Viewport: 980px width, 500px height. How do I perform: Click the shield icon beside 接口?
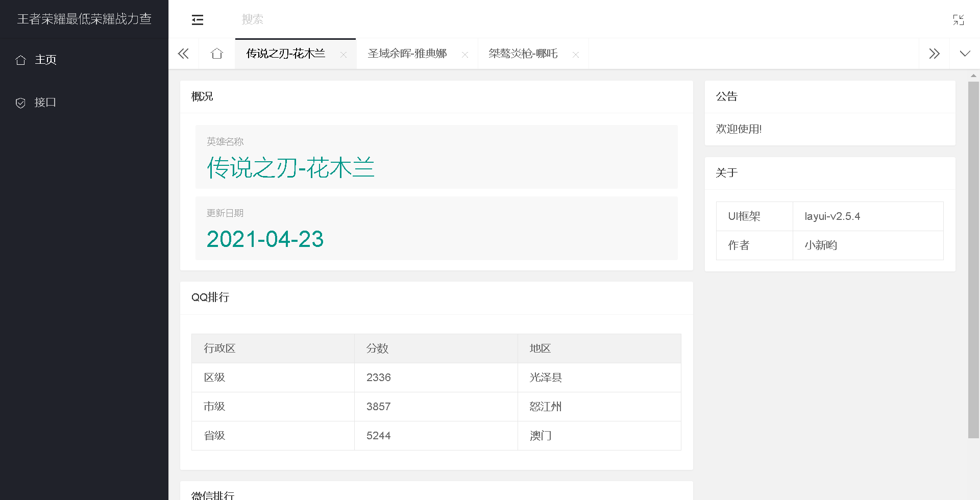(21, 103)
